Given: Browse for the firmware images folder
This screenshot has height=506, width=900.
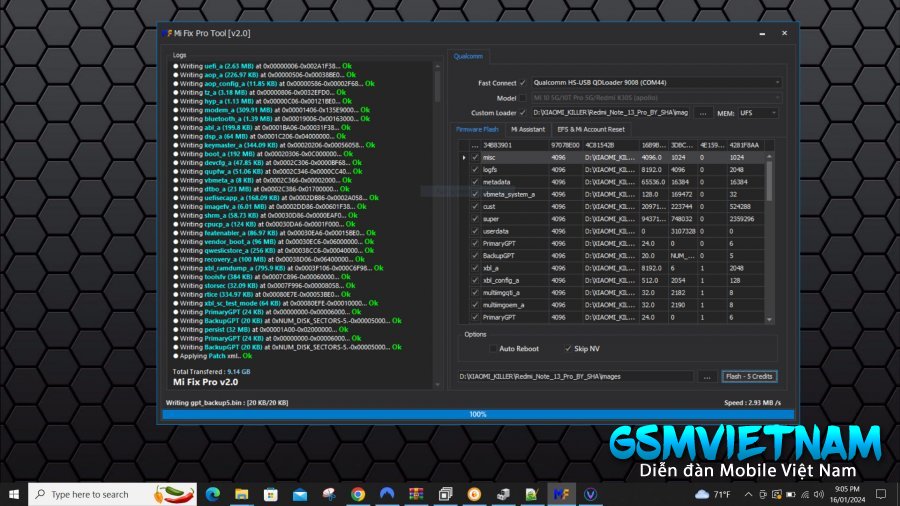Looking at the screenshot, I should coord(707,377).
